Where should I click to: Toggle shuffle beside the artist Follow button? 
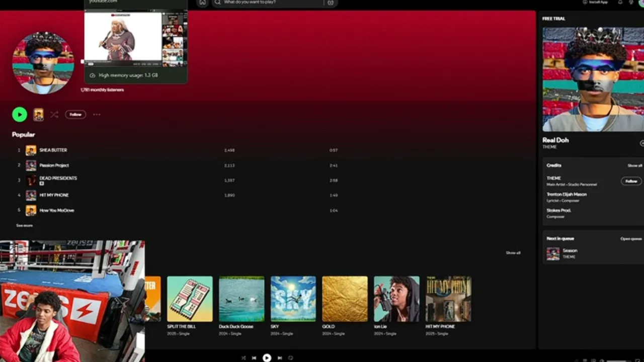coord(54,115)
